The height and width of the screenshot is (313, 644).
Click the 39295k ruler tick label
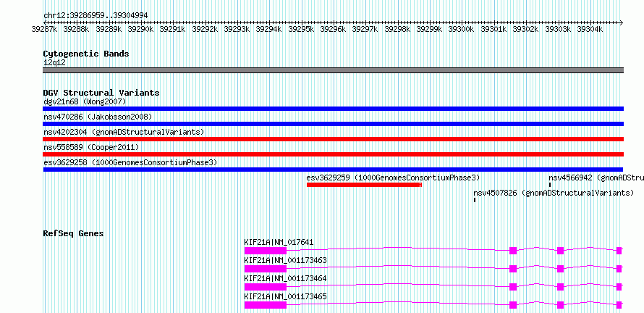pyautogui.click(x=301, y=29)
